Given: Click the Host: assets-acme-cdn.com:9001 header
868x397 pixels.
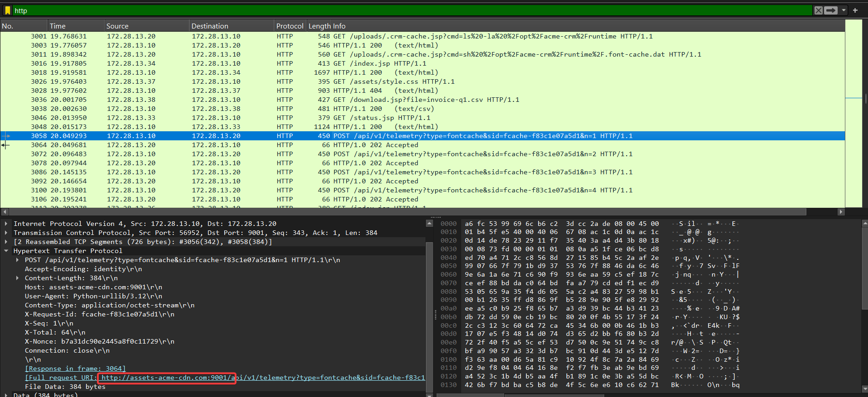Looking at the screenshot, I should (x=93, y=287).
